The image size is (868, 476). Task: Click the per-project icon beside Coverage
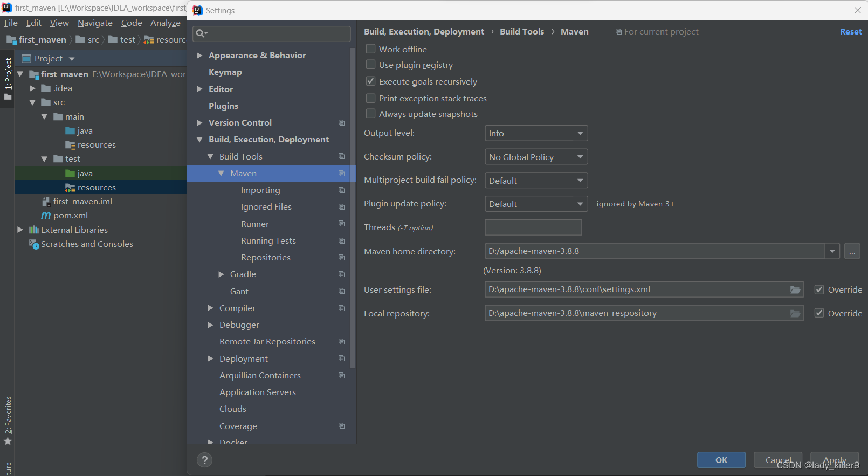(341, 426)
